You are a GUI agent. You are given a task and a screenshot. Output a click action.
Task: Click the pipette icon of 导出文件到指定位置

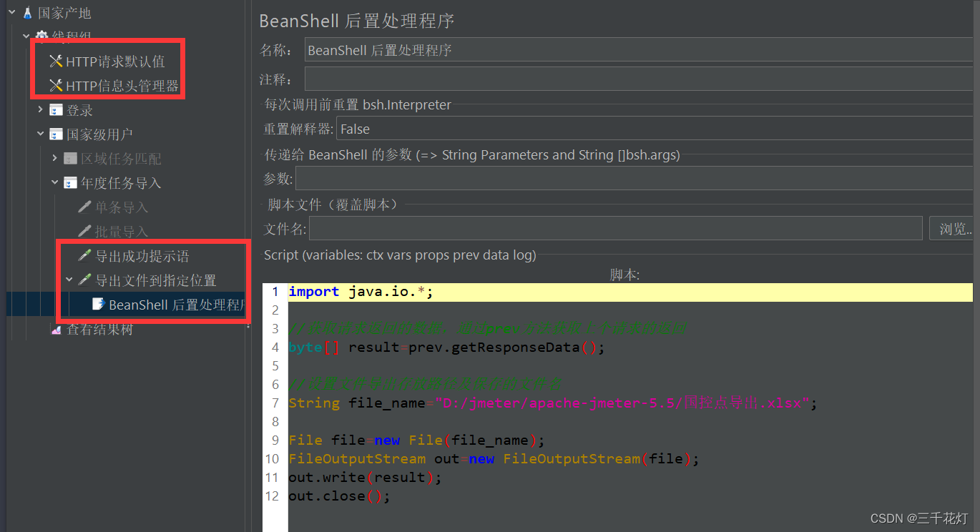[x=84, y=280]
